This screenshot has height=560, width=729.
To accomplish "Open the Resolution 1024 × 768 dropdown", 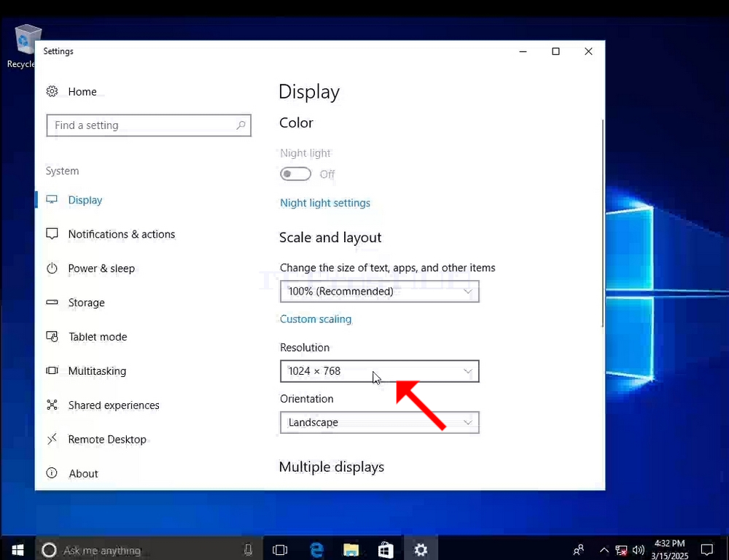I will (379, 371).
